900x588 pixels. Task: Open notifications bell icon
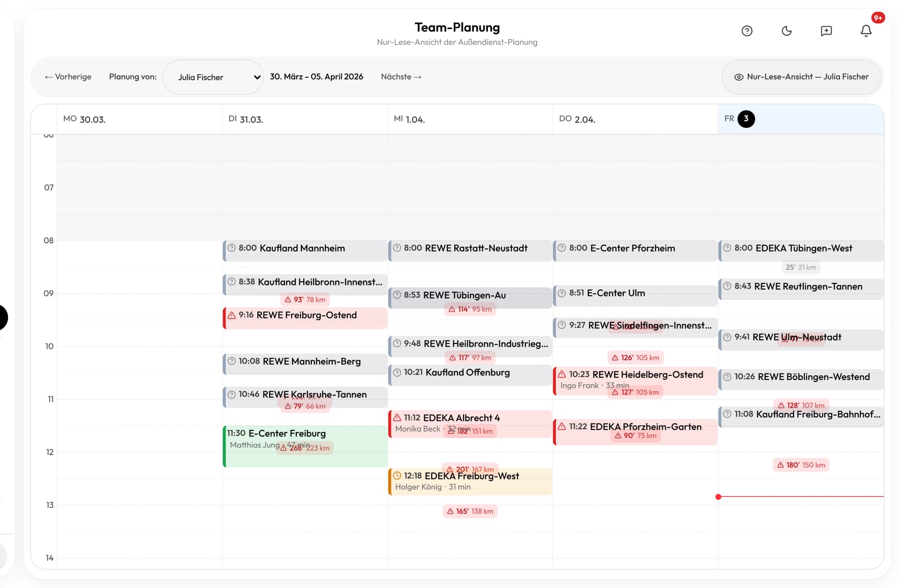coord(866,31)
